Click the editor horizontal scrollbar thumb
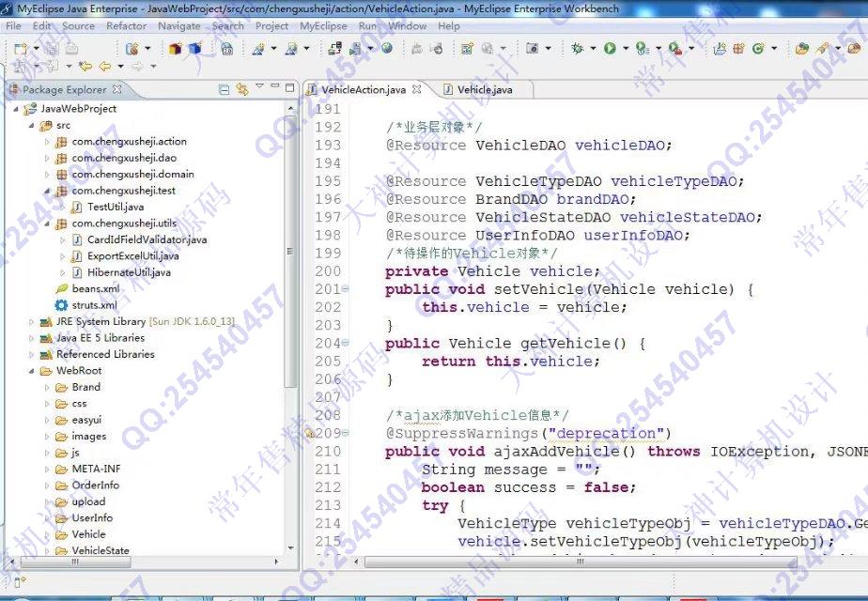868x601 pixels. (x=581, y=562)
